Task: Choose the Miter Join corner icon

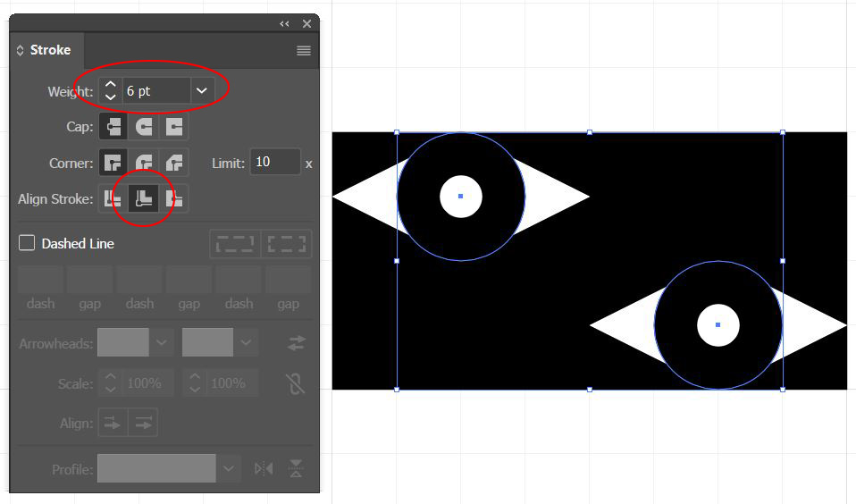Action: click(x=113, y=164)
